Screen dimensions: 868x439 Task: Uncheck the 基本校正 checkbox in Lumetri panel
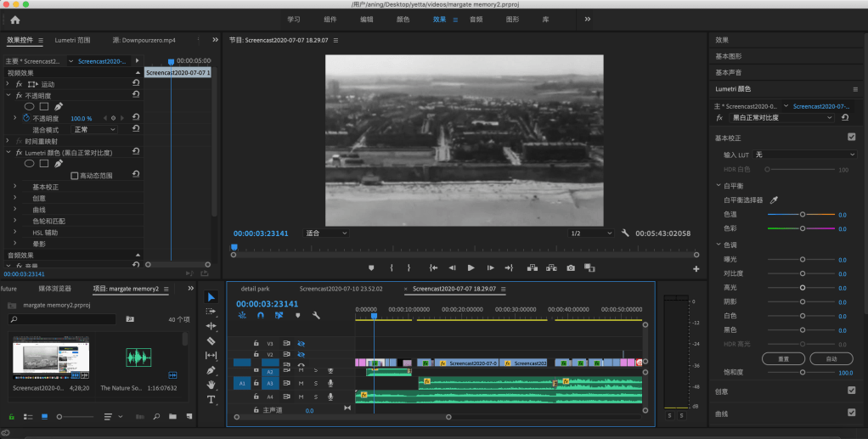click(x=851, y=137)
